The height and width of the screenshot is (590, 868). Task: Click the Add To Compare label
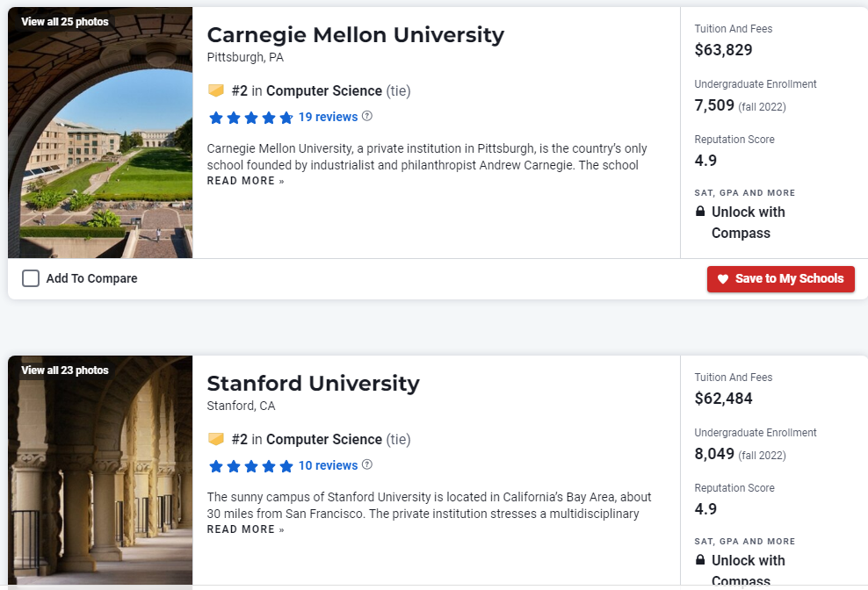(x=92, y=278)
